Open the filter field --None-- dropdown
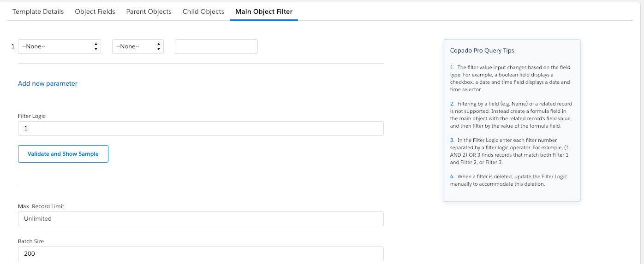Image resolution: width=644 pixels, height=264 pixels. pos(60,47)
